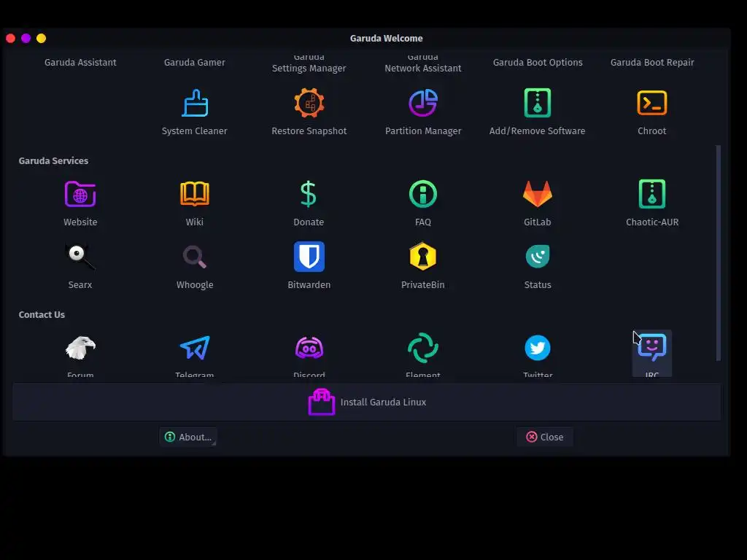Open Garuda Assistant
The height and width of the screenshot is (560, 747).
[x=80, y=63]
